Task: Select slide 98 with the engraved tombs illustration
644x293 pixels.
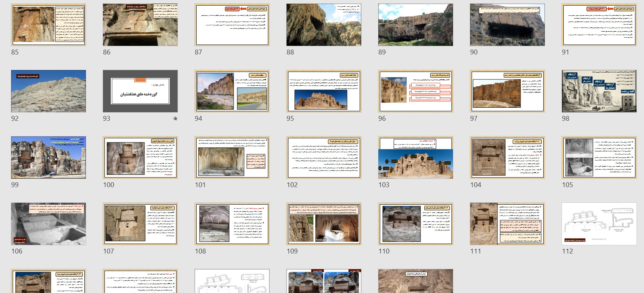Action: click(x=599, y=91)
